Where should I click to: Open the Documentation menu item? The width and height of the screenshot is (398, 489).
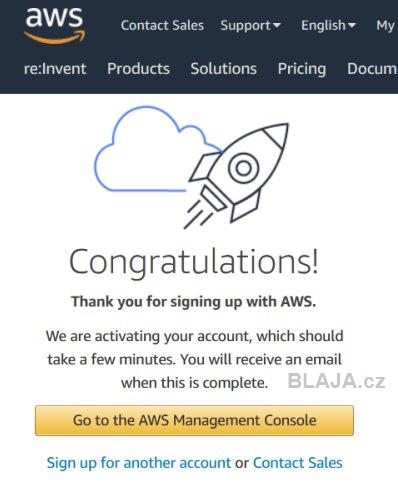[372, 69]
